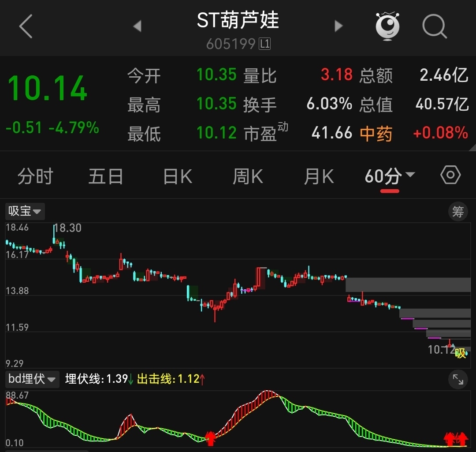This screenshot has height=452, width=476.
Task: Tap the 18.30 high marker on chart
Action: (x=68, y=228)
